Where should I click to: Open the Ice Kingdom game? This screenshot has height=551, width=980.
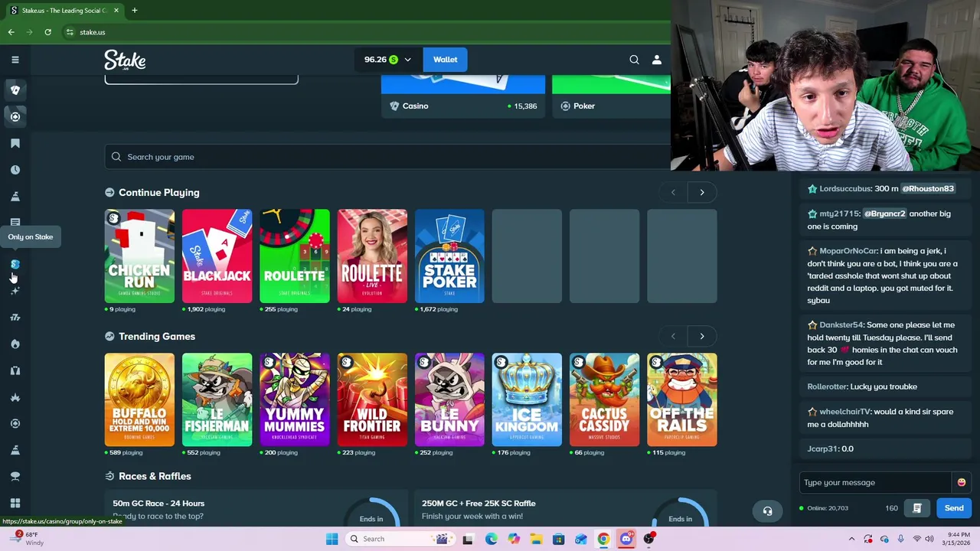(527, 399)
